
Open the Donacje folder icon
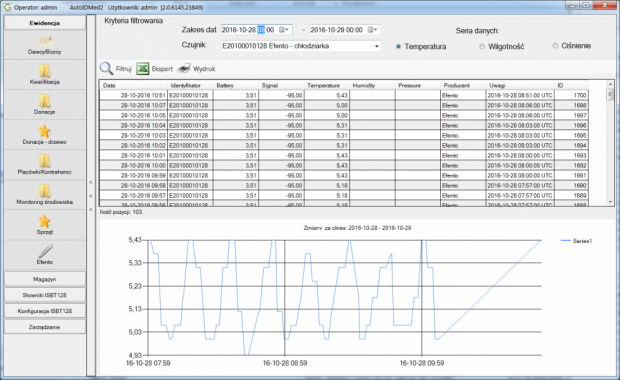[45, 101]
